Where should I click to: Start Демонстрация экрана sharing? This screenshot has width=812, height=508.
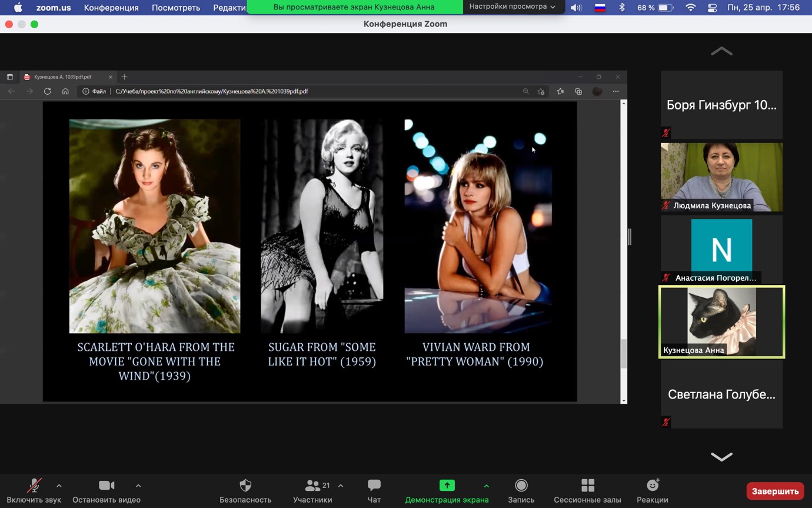[x=447, y=491]
